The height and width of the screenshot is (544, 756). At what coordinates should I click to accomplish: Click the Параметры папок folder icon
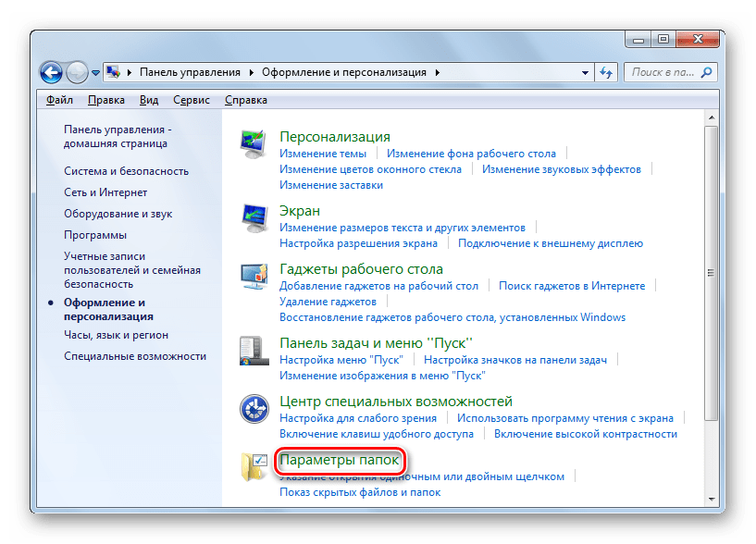click(253, 468)
